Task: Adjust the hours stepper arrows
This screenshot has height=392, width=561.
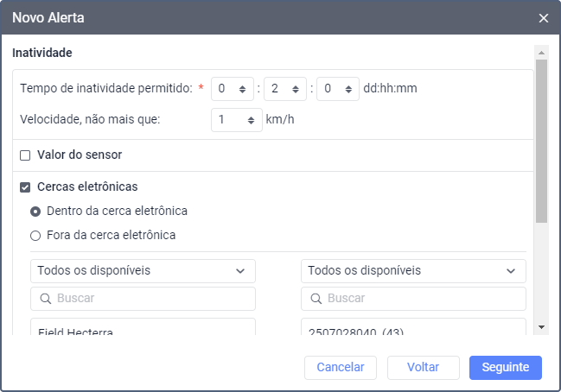Action: click(295, 88)
